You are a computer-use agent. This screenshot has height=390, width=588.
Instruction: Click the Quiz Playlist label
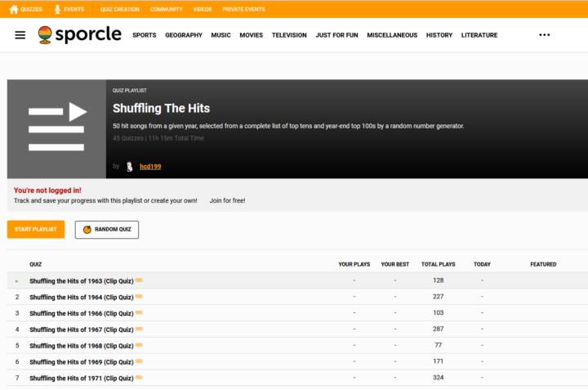click(129, 91)
